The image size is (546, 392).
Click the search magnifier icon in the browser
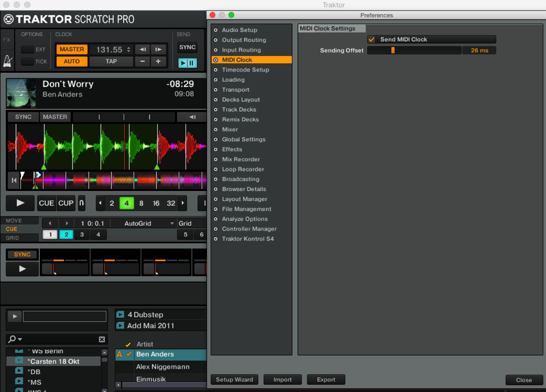[x=12, y=339]
